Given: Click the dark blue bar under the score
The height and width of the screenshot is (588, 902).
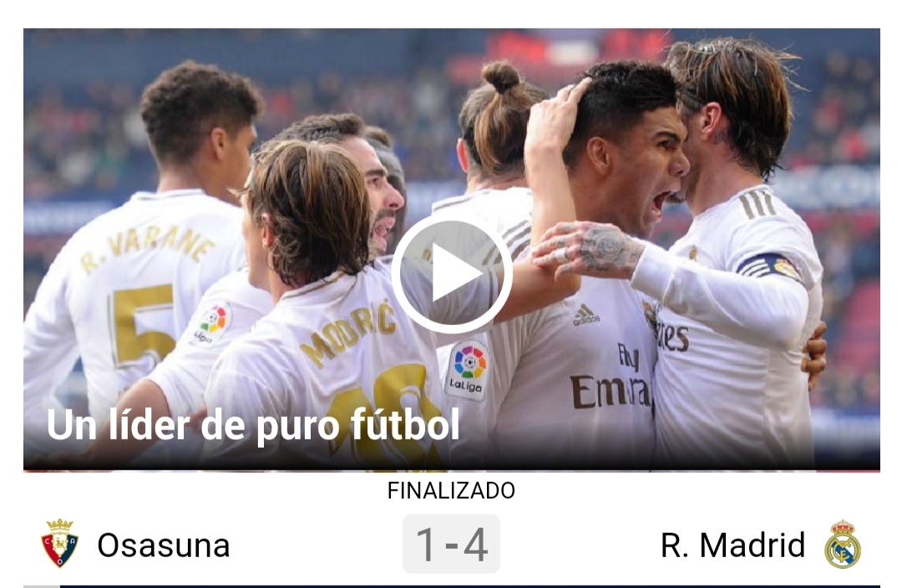Looking at the screenshot, I should pyautogui.click(x=470, y=586).
